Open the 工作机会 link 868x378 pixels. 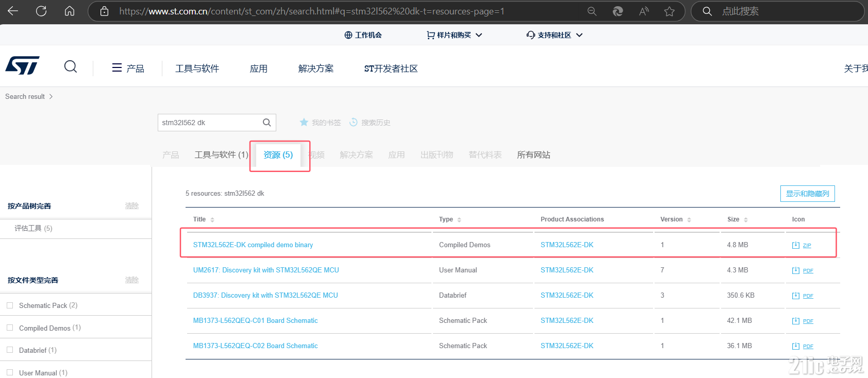363,35
